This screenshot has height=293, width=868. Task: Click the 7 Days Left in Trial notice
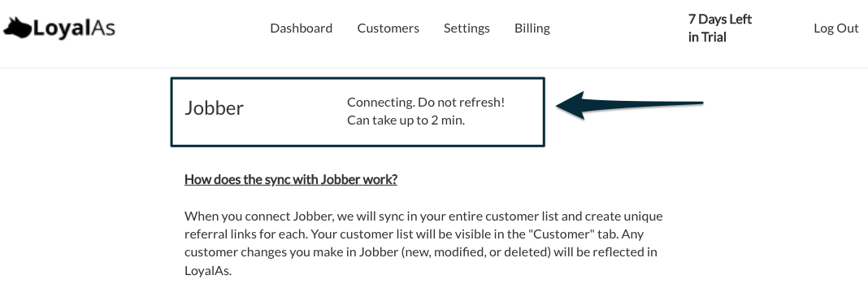(719, 28)
